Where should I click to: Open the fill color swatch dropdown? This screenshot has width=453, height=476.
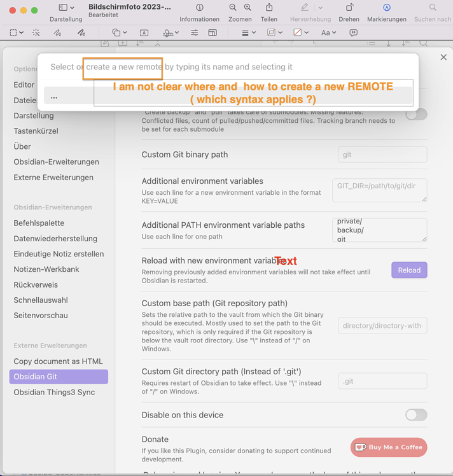tap(301, 32)
